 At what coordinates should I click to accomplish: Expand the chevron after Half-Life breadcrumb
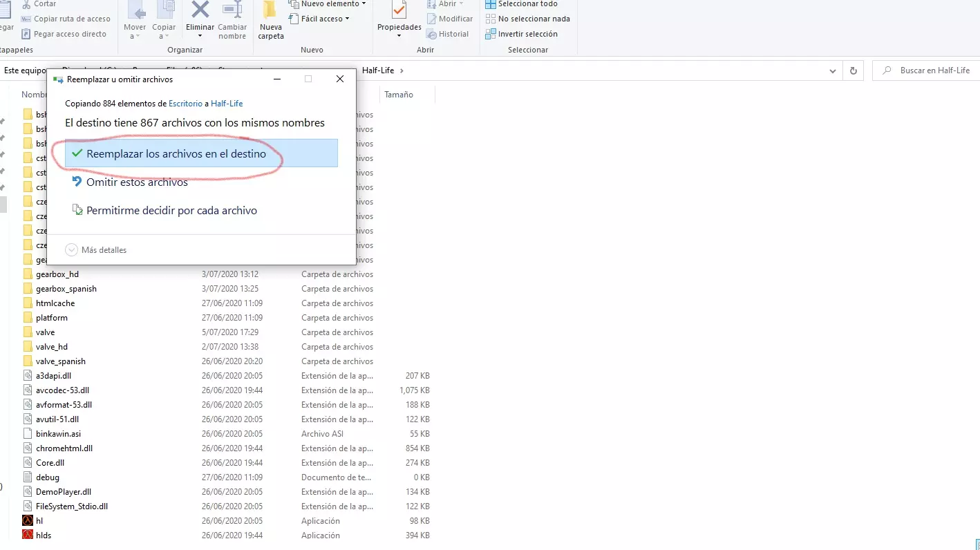[402, 70]
